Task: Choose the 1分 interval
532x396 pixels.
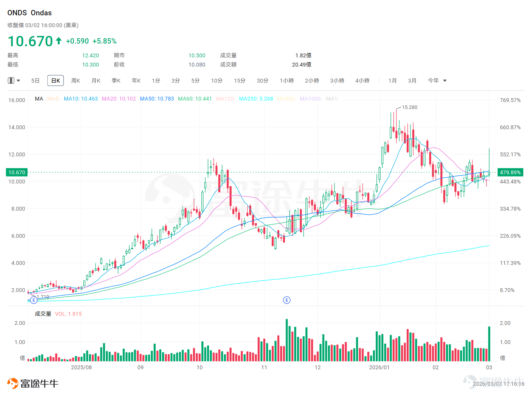Action: tap(156, 81)
